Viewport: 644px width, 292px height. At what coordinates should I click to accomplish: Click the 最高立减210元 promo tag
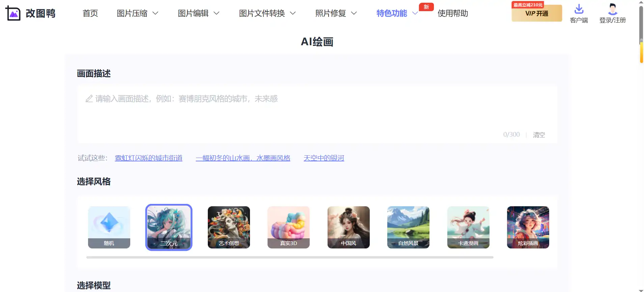click(x=528, y=5)
